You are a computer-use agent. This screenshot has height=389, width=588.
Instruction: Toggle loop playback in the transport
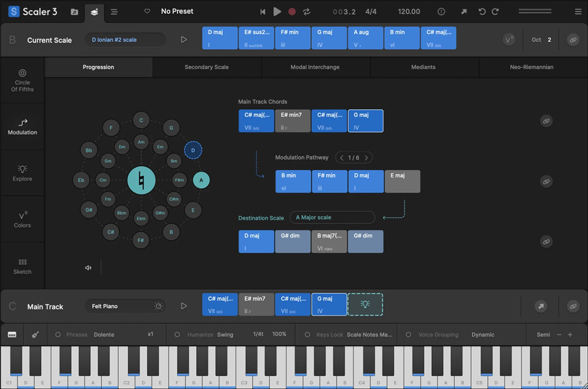(x=306, y=12)
